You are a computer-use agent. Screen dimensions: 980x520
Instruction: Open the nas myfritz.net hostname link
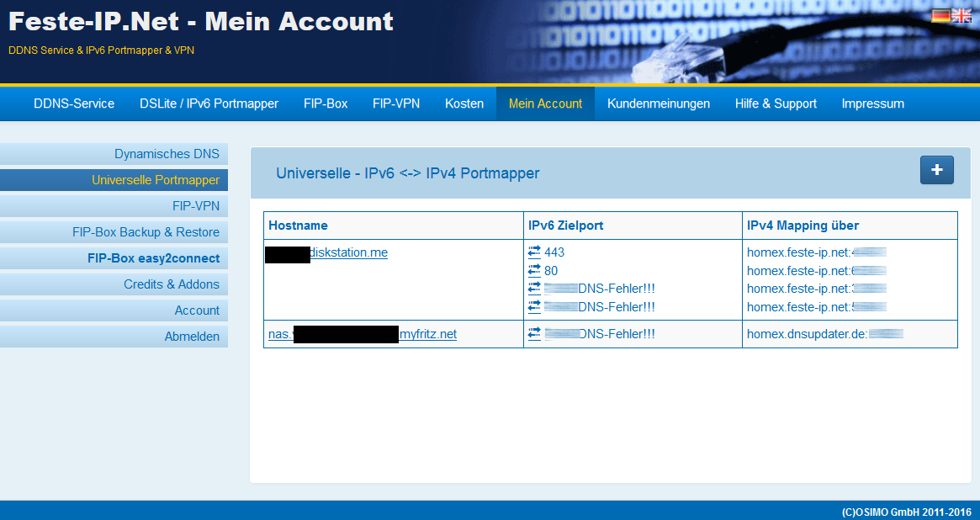pos(363,334)
